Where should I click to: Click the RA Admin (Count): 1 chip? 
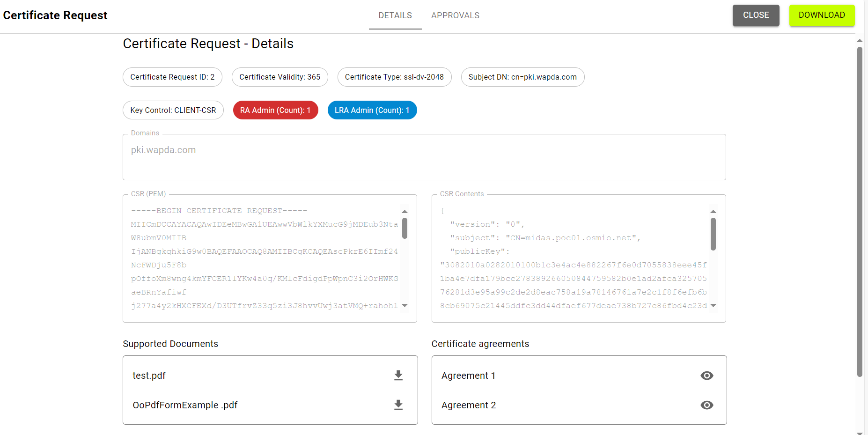(275, 110)
